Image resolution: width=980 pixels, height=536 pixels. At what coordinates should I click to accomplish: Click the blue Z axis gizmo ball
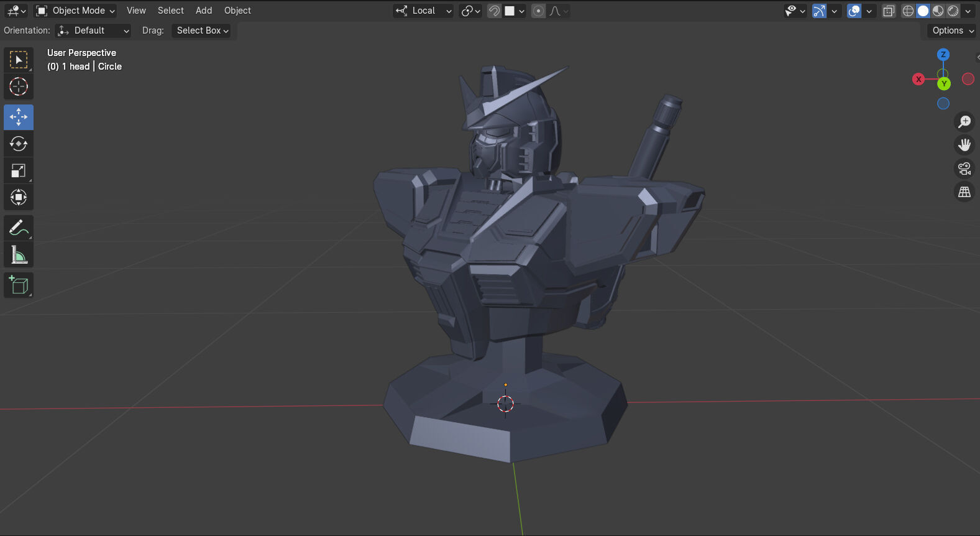pyautogui.click(x=943, y=55)
